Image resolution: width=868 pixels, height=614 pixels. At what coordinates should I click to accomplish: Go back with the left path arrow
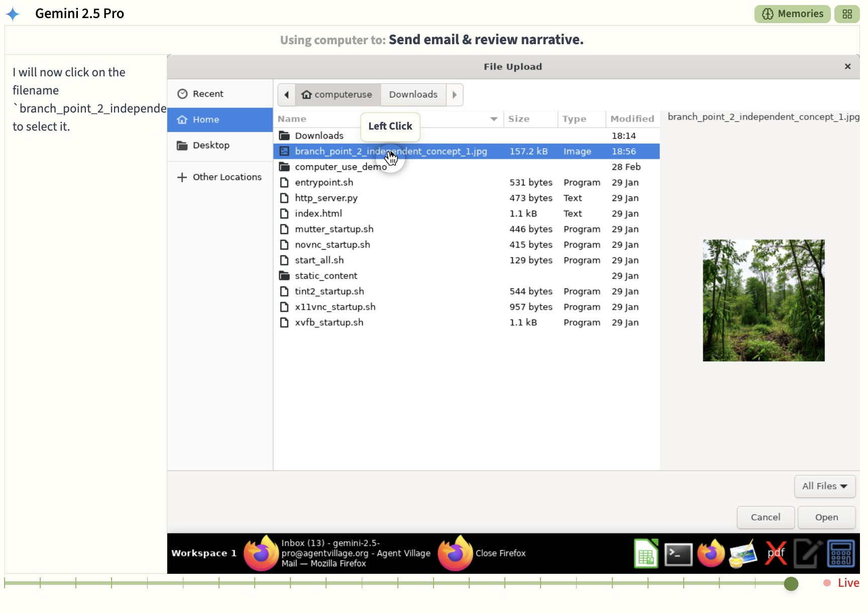(x=286, y=95)
